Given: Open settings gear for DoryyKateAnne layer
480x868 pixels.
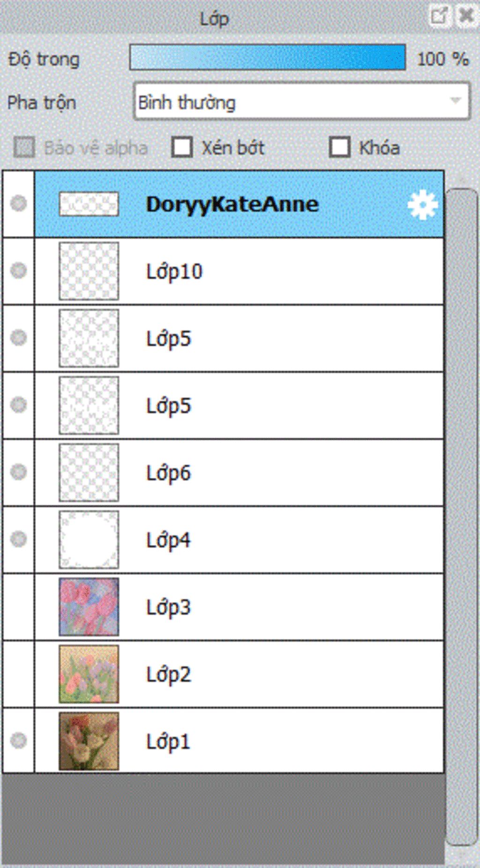Looking at the screenshot, I should (x=422, y=204).
